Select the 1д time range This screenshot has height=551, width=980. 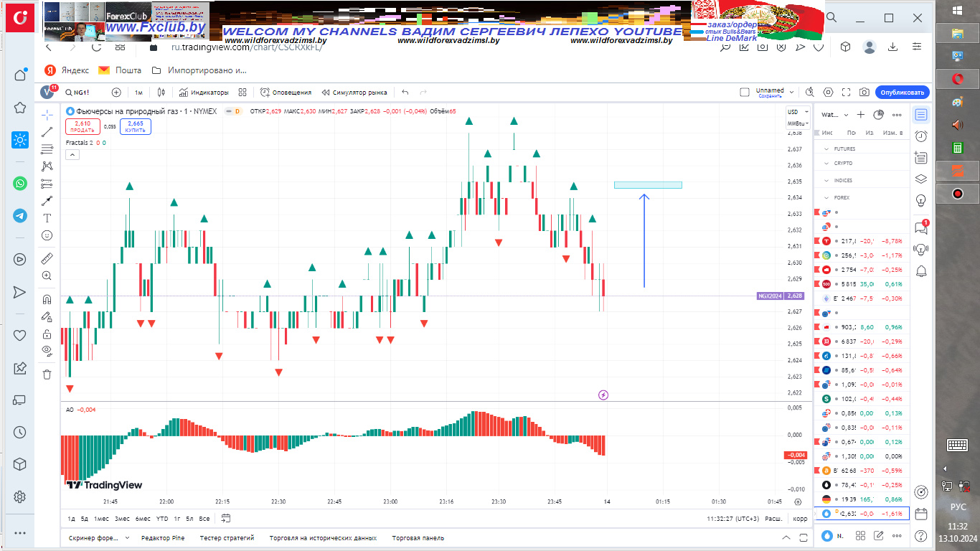click(x=72, y=519)
